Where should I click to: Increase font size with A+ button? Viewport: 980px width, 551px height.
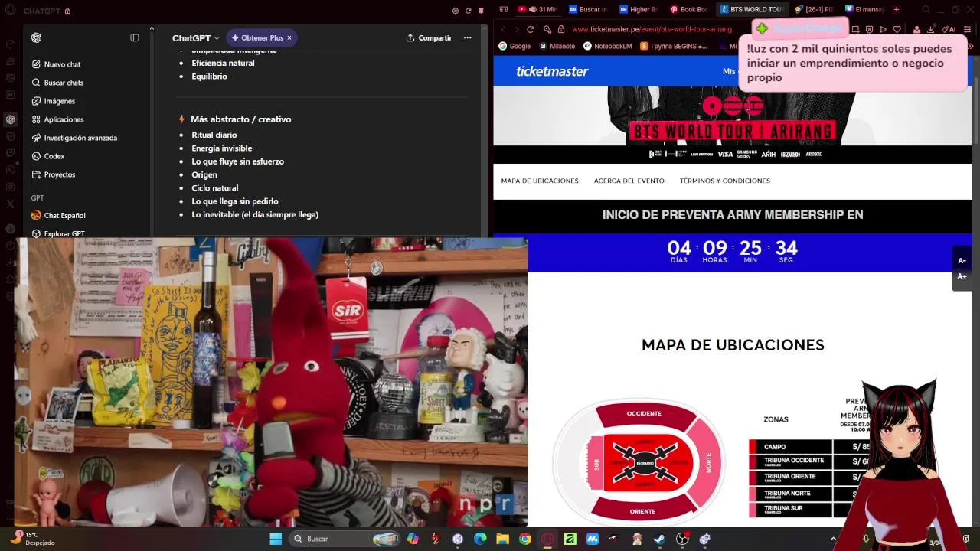pyautogui.click(x=962, y=276)
